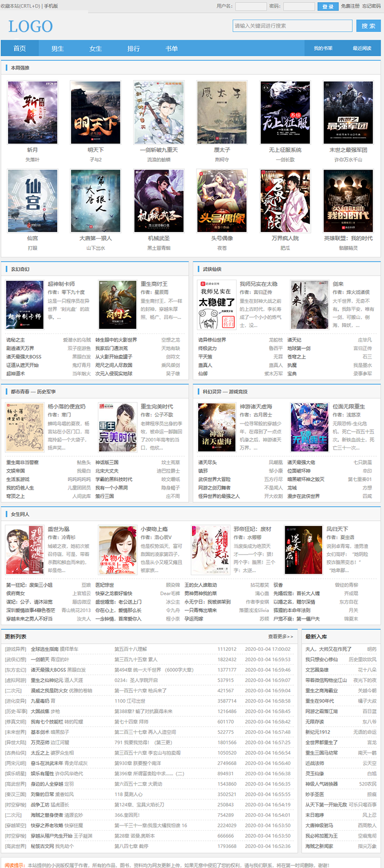Open the 邪帝狂妃：废材 cover image
This screenshot has height=868, width=384.
210,550
